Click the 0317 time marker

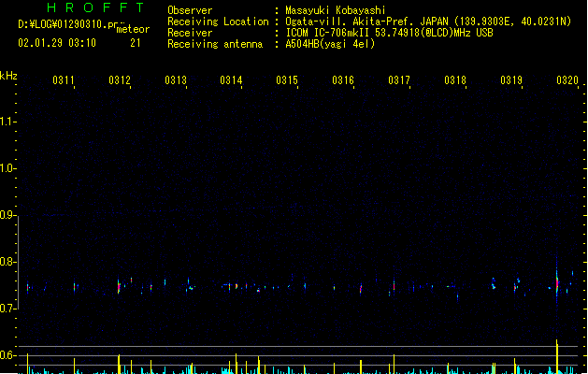pyautogui.click(x=399, y=80)
